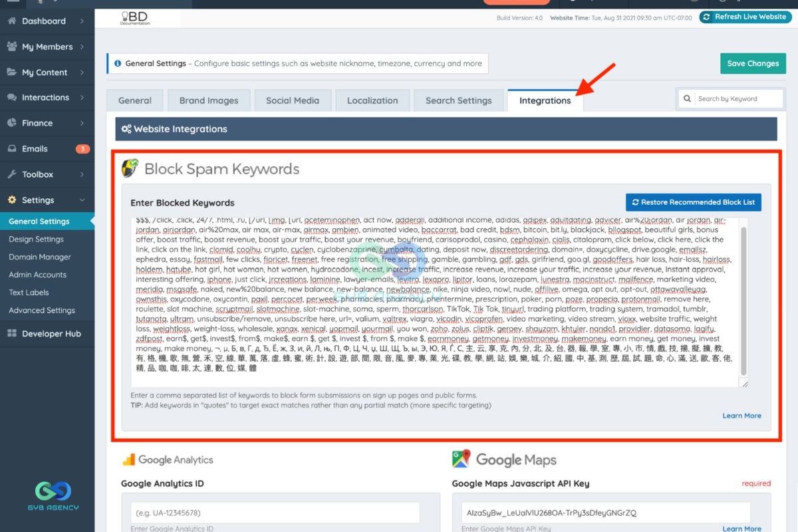Screen dimensions: 798x532
Task: Open the Dashboard sidebar section
Action: (x=47, y=21)
